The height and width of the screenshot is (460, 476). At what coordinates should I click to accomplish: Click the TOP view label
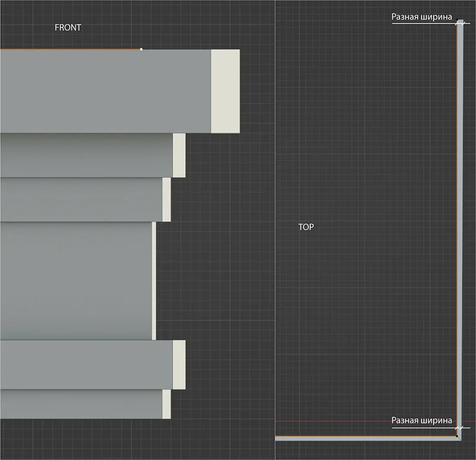(306, 227)
